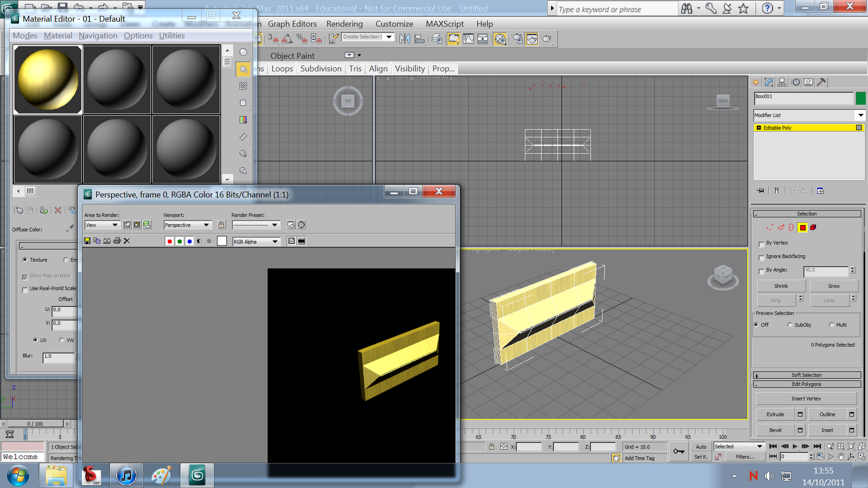Toggle the viewport lock padlock in render dialog
The image size is (868, 488).
(221, 224)
